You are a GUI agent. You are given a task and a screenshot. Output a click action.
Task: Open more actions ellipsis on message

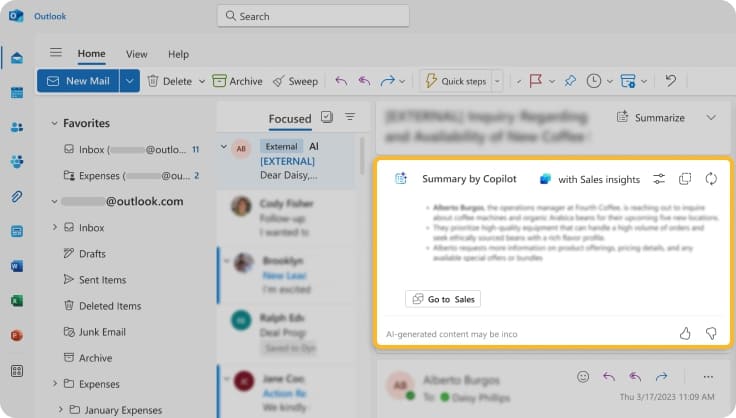tap(708, 377)
